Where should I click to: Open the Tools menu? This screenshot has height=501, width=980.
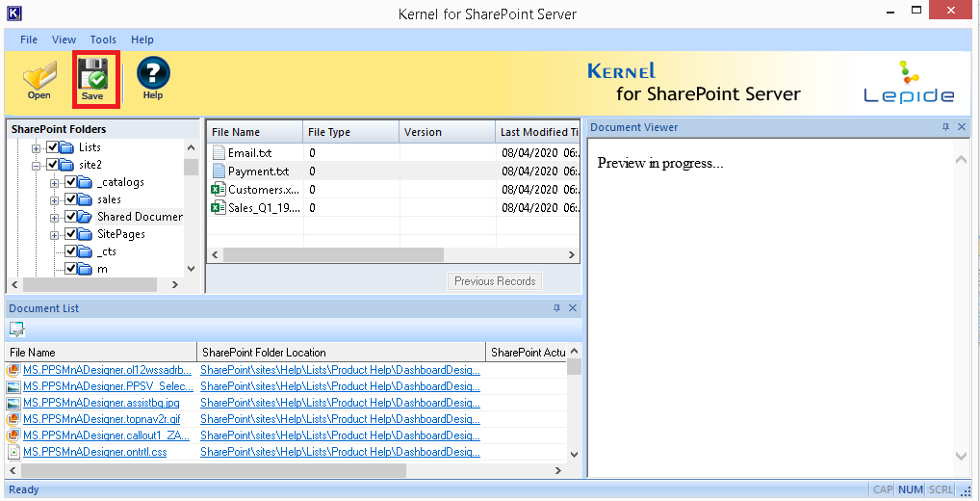103,40
